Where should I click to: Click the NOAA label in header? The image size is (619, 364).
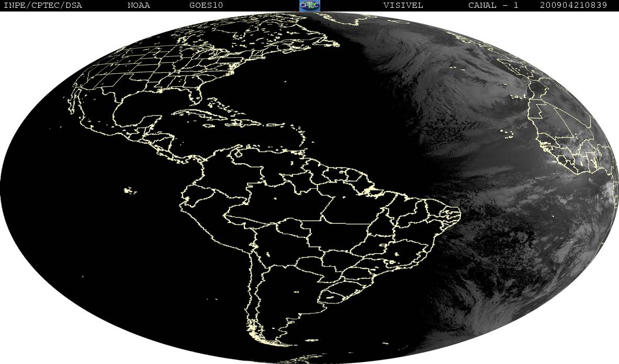[139, 5]
